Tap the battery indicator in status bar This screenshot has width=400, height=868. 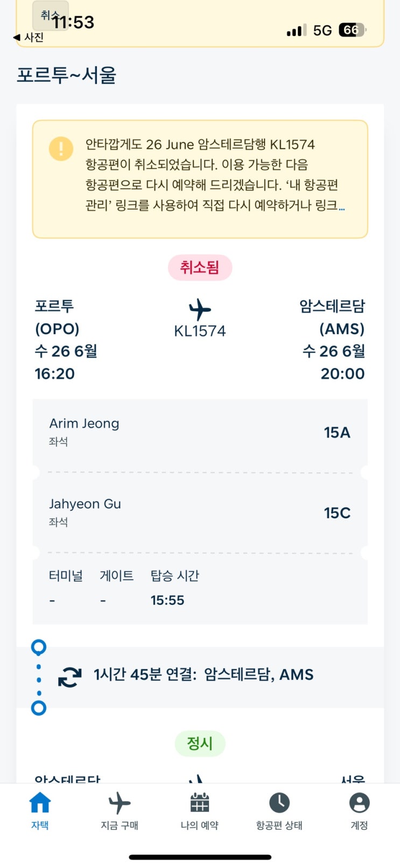coord(352,30)
